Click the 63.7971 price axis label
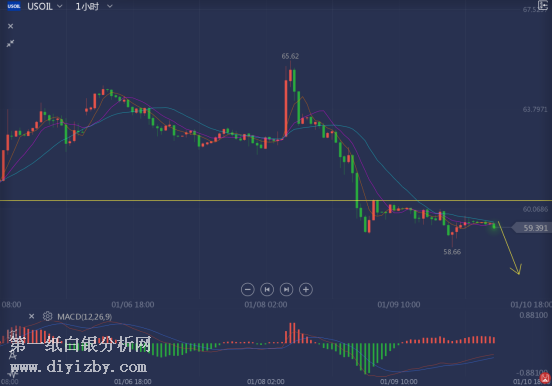This screenshot has height=387, width=553. point(535,110)
